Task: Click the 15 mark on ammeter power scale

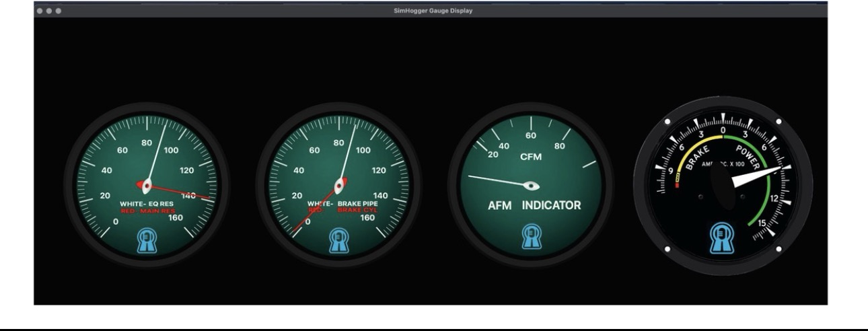Action: [761, 223]
